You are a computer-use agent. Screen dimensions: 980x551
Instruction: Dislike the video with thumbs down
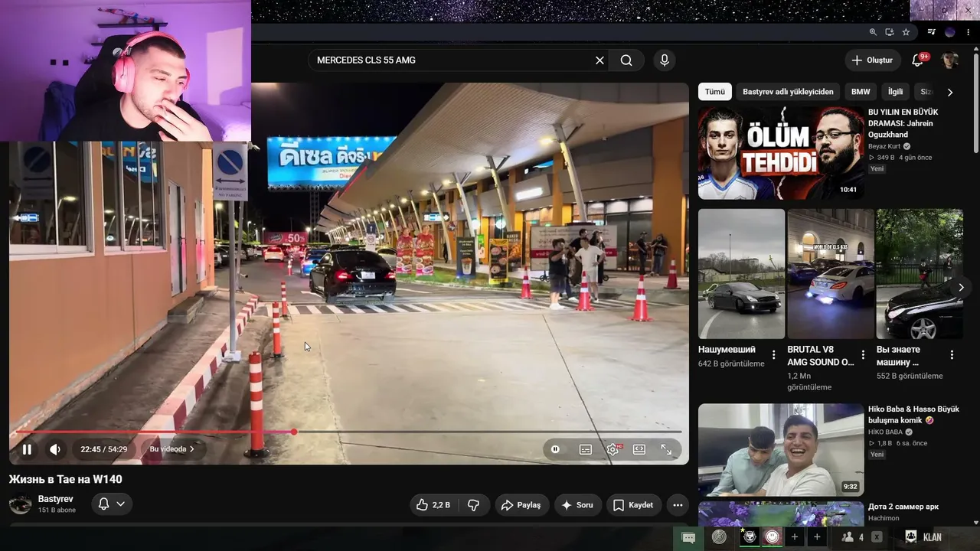point(473,505)
